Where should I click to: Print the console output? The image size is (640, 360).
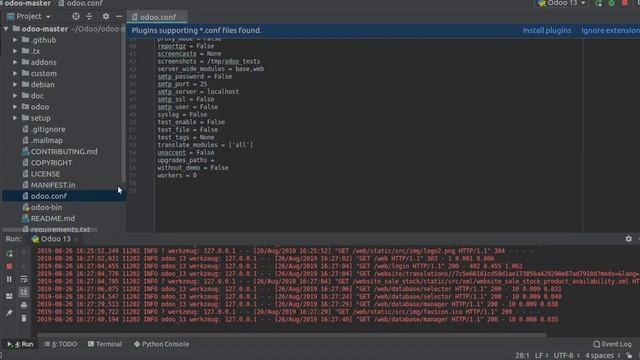pos(24,305)
